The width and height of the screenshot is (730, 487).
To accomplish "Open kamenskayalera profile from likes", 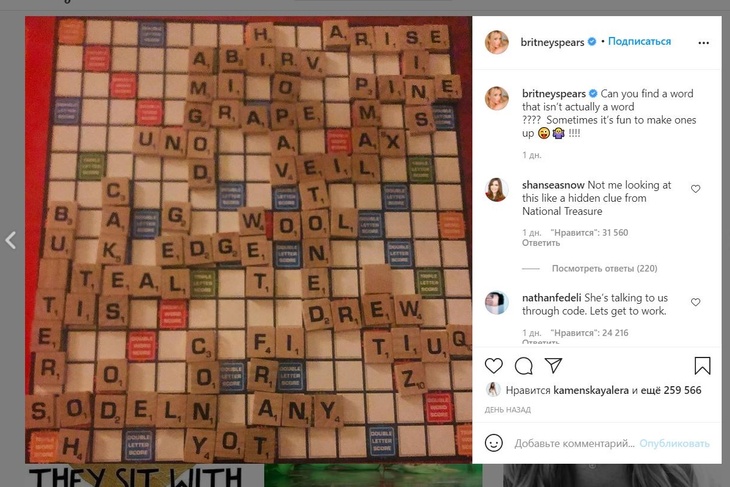I will (x=591, y=390).
